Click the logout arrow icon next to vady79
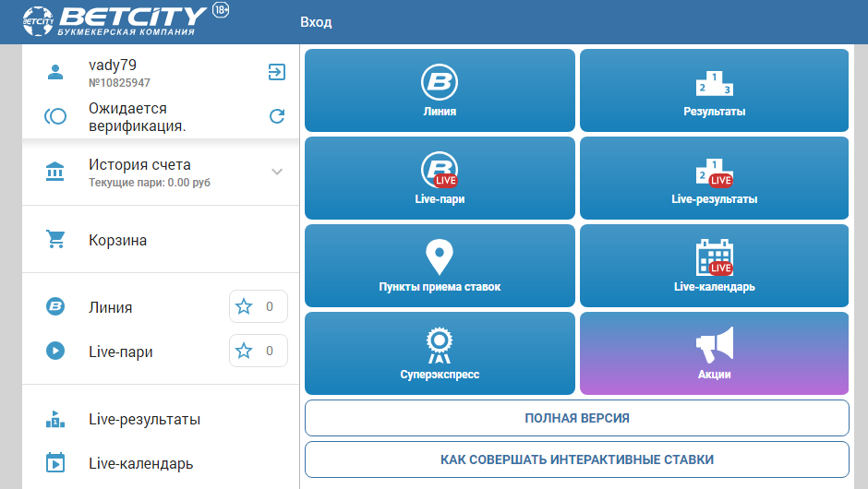This screenshot has height=489, width=868. point(277,72)
